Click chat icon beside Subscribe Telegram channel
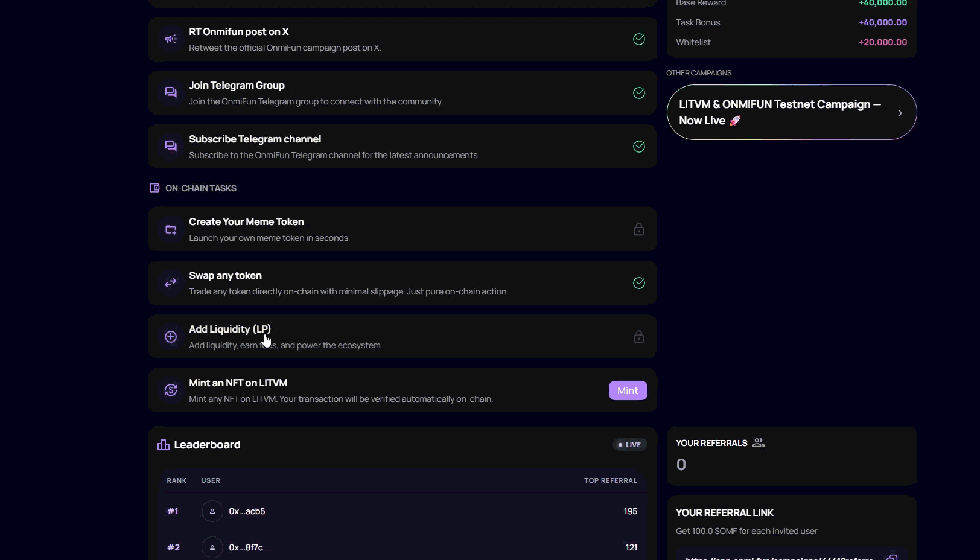 (x=171, y=146)
